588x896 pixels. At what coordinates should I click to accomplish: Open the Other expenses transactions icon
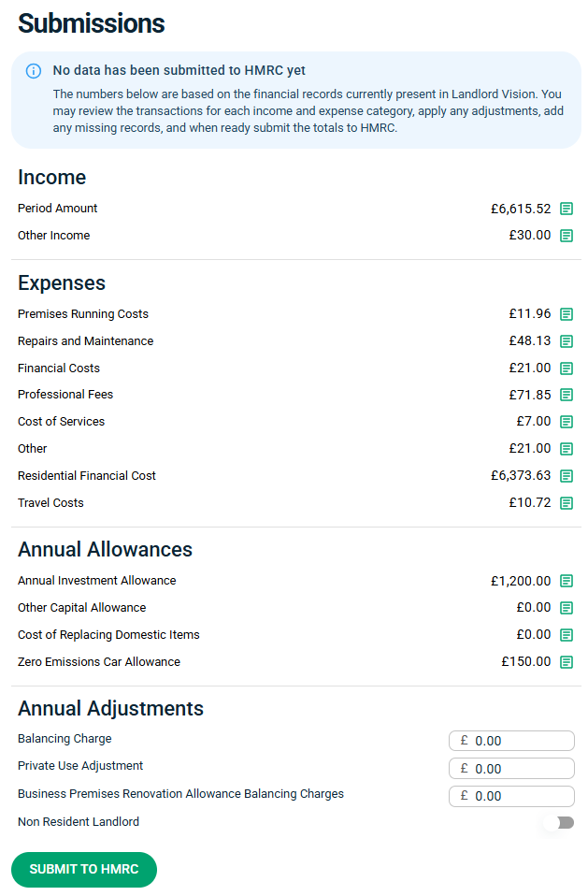click(566, 449)
